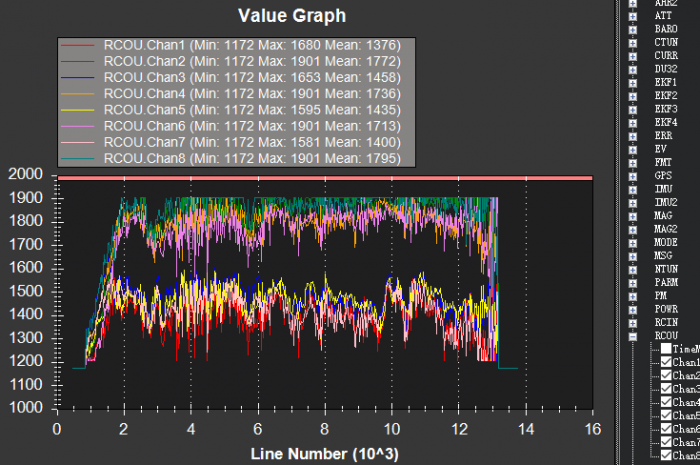The height and width of the screenshot is (465, 700).
Task: Enable the TimeMS checkbox under RCOU
Action: pyautogui.click(x=664, y=349)
